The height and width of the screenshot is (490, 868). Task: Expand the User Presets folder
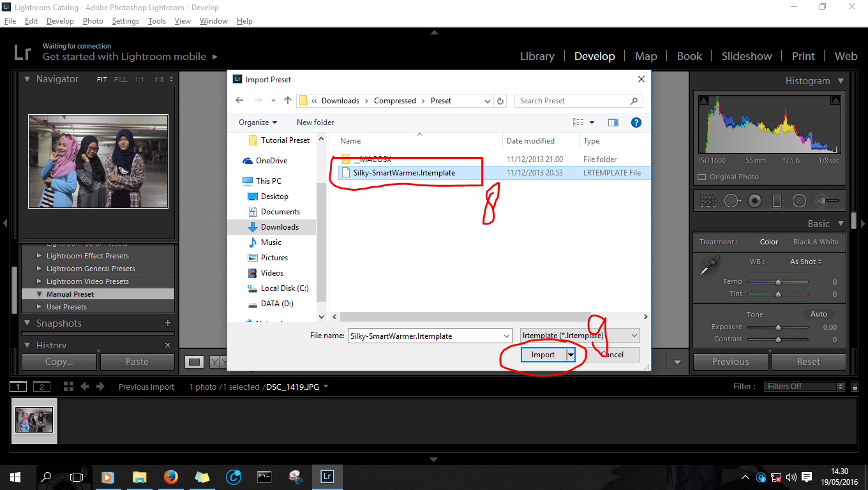click(x=40, y=307)
